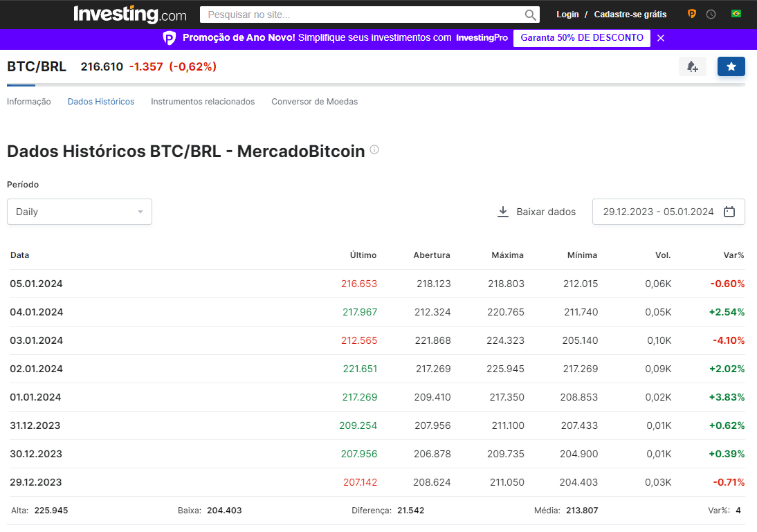Viewport: 757px width, 532px height.
Task: Click Cadastre-se grátis link
Action: point(630,15)
